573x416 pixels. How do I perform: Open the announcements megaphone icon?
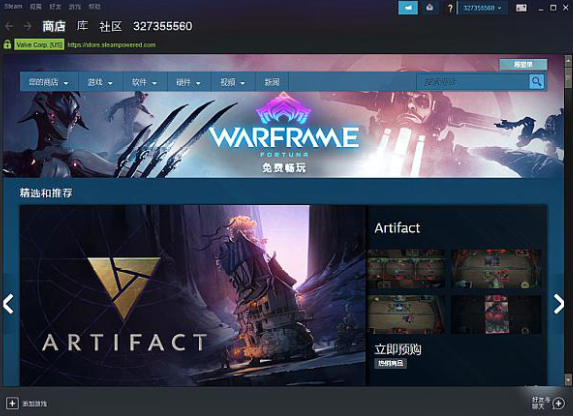pos(408,8)
